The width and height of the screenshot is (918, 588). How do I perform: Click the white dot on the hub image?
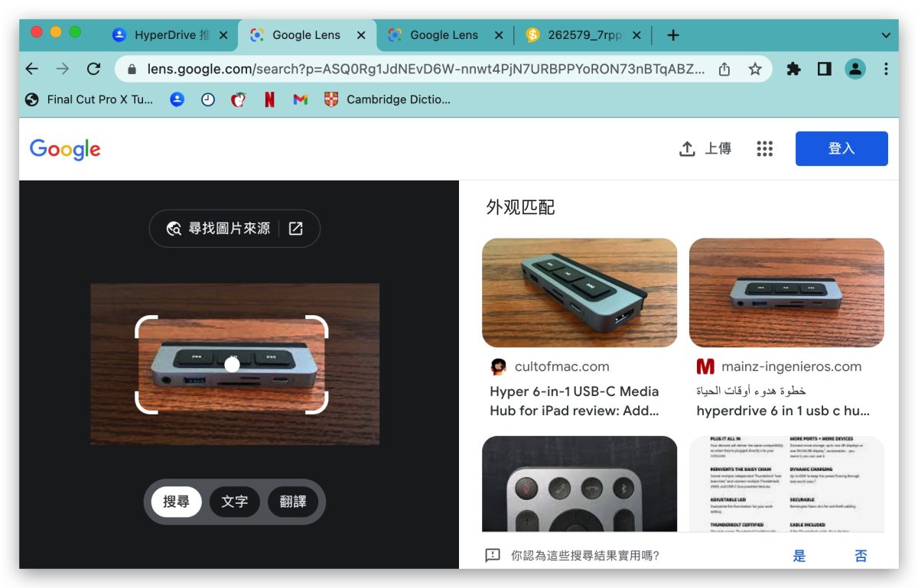click(x=233, y=365)
